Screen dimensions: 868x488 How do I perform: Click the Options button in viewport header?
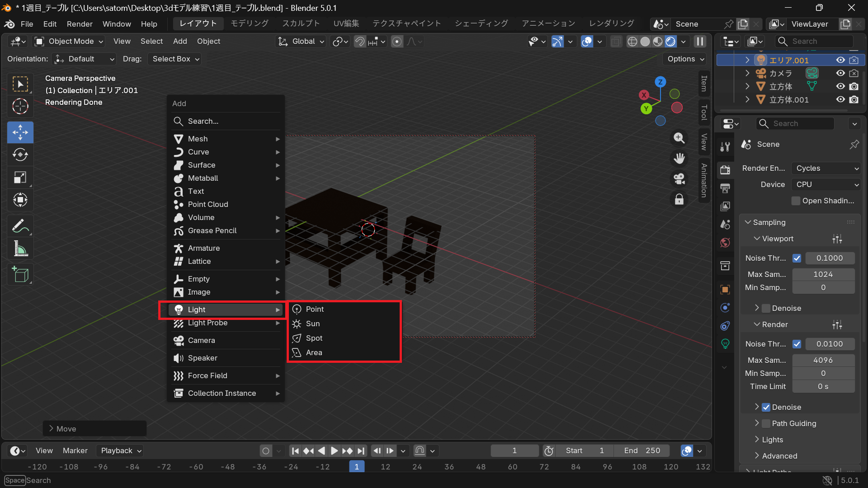pyautogui.click(x=685, y=59)
